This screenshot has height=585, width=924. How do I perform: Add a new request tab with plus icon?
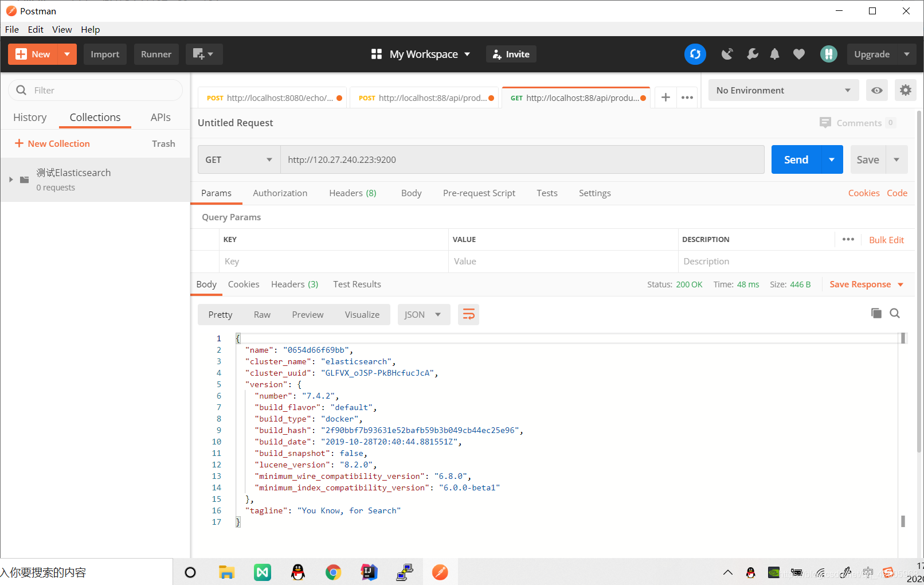coord(665,97)
